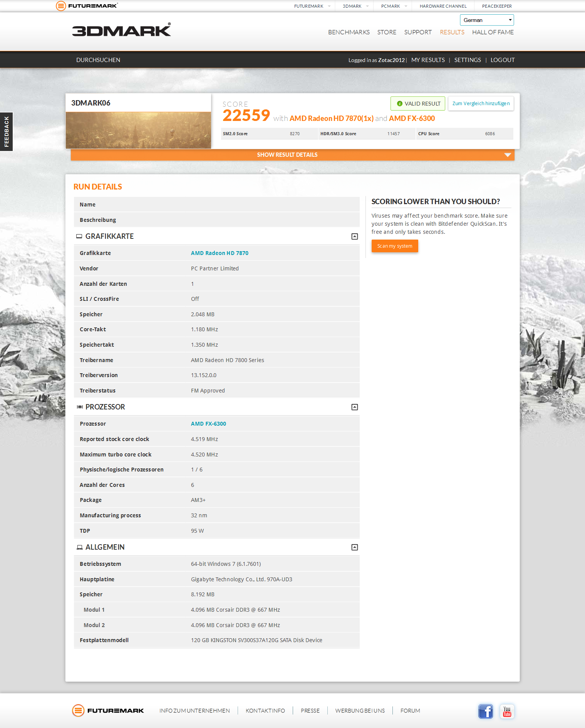Screen dimensions: 585x728
Task: Open the Facebook page icon
Action: (x=486, y=711)
